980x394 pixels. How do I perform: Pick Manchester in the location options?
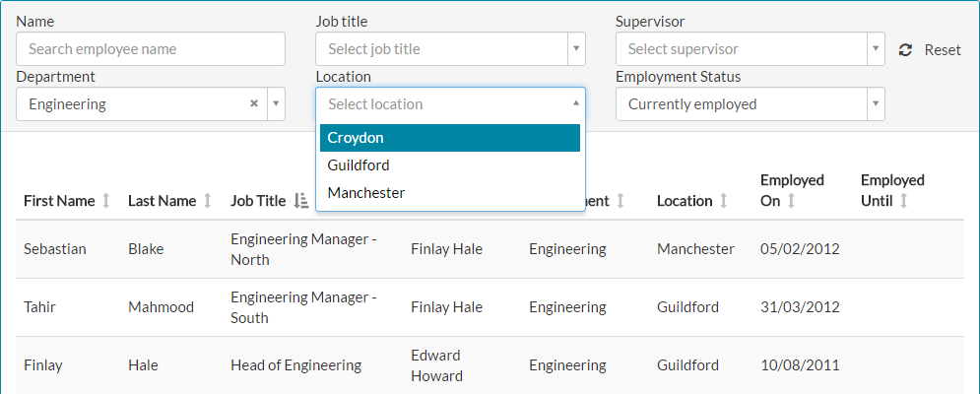coord(450,193)
